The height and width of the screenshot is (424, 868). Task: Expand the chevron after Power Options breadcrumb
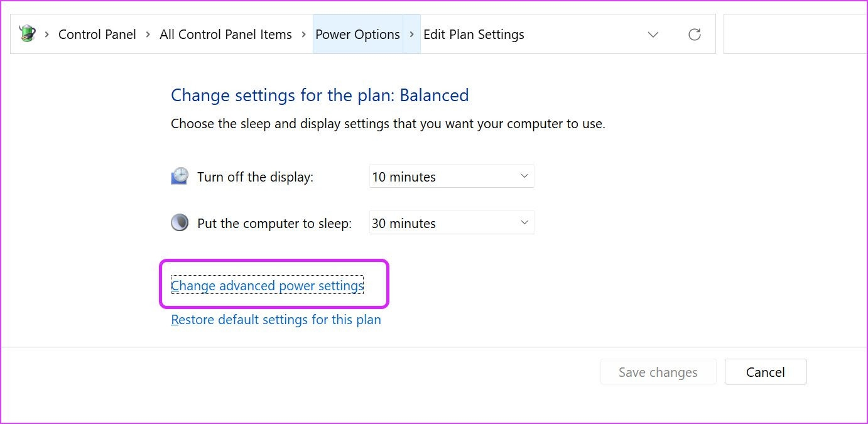tap(411, 35)
